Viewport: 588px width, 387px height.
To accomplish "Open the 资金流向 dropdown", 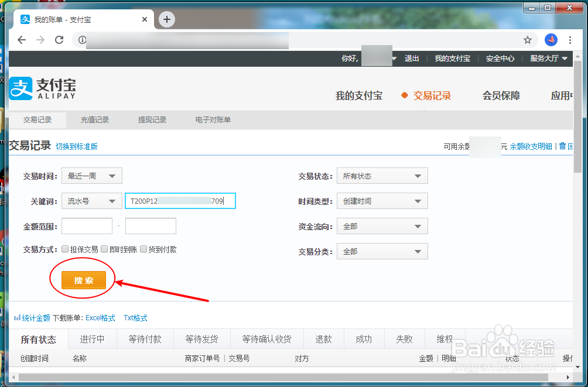I will (382, 226).
